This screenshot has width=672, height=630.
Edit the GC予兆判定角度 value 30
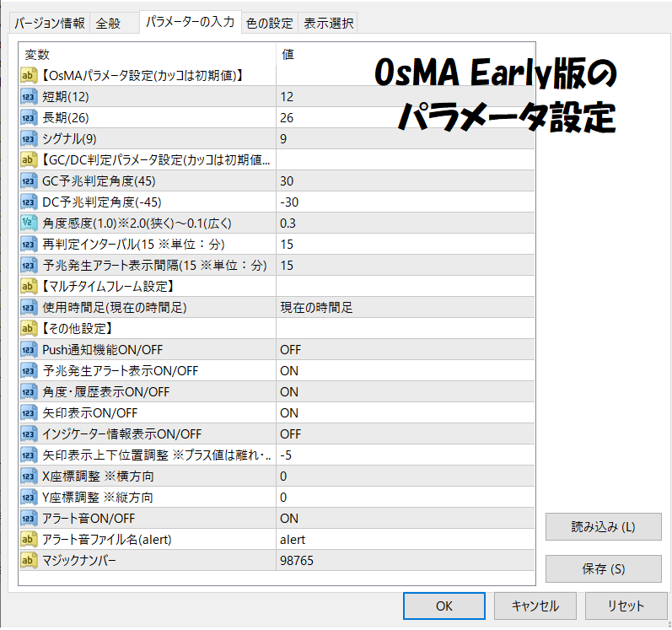tap(406, 181)
